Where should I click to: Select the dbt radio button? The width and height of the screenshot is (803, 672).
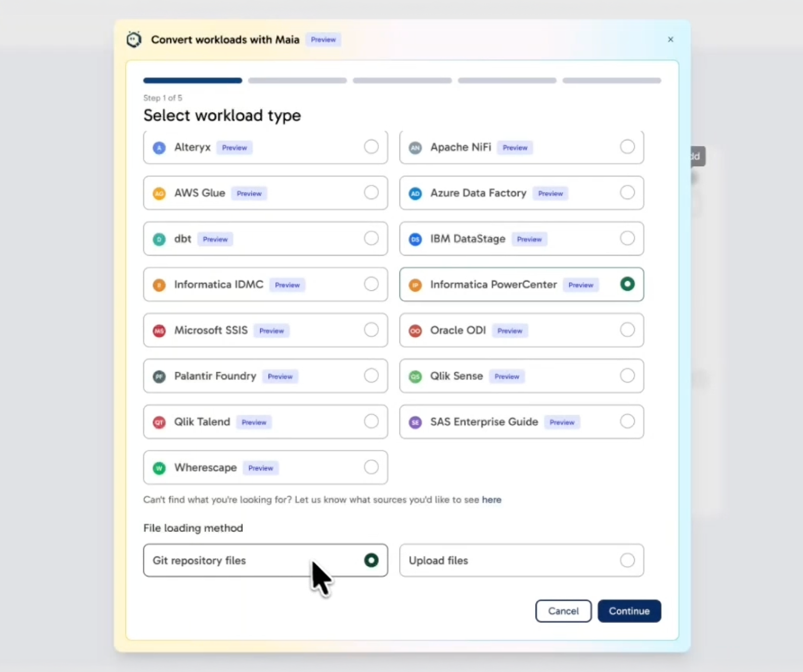coord(371,238)
